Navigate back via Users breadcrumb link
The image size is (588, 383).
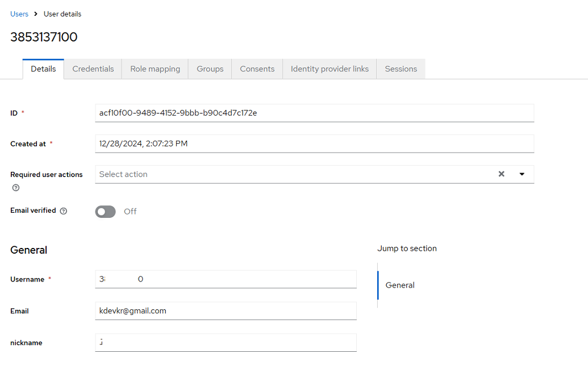click(x=19, y=14)
